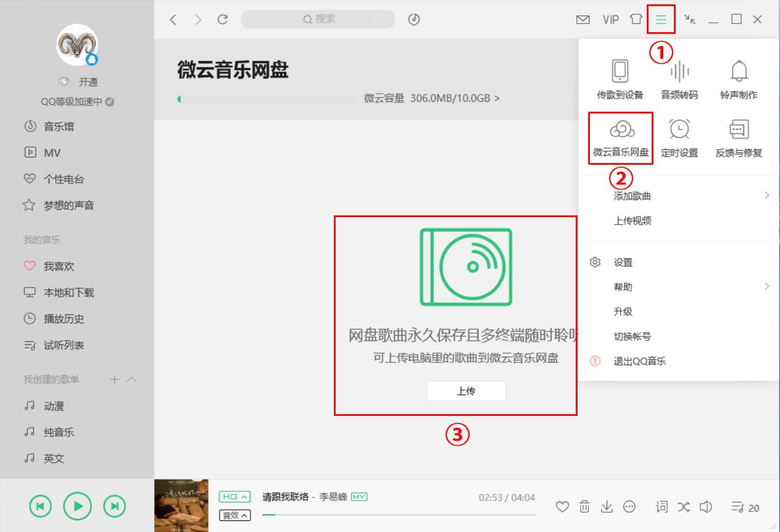Click the MV badge next to 李易峰
The height and width of the screenshot is (532, 780).
pos(359,497)
